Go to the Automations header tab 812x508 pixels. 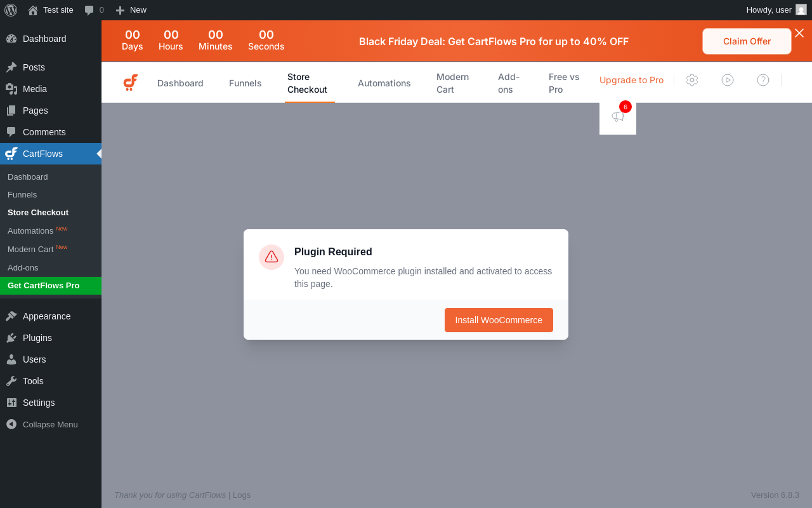[x=384, y=83]
